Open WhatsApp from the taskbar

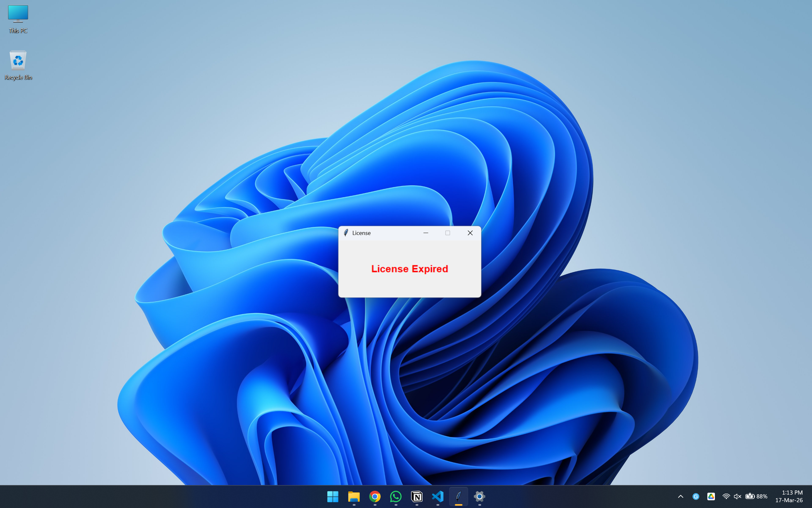click(396, 496)
